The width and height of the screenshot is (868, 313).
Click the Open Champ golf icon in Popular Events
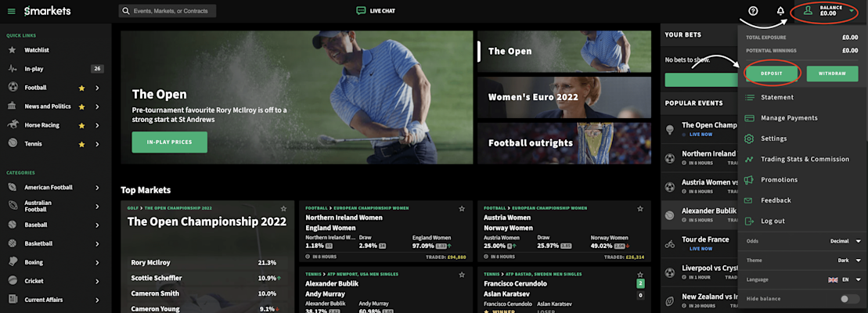[x=670, y=129]
